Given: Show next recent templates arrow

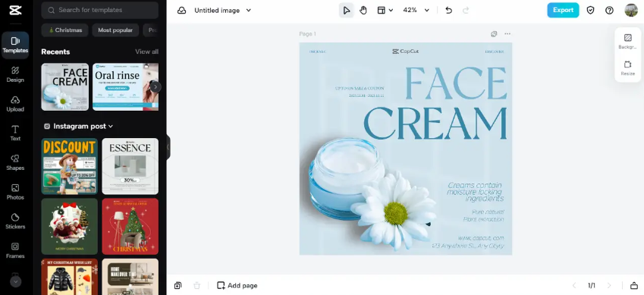Looking at the screenshot, I should [156, 86].
